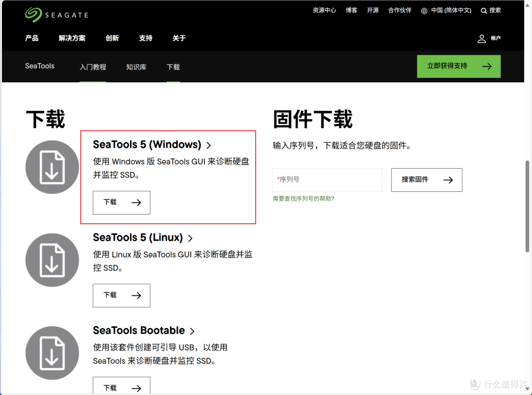Open the 关于 menu

click(x=179, y=38)
